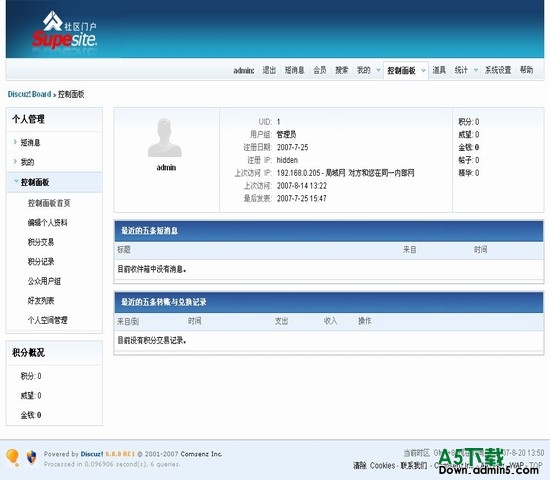The height and width of the screenshot is (480, 550).
Task: Click 帖子: 0 in the profile stats
Action: 469,160
